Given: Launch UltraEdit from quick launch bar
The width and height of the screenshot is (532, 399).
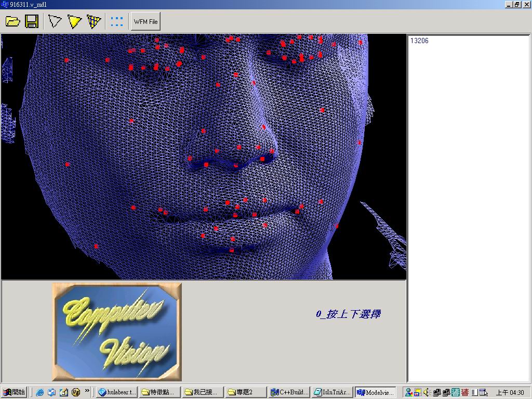Looking at the screenshot, I should 76,392.
